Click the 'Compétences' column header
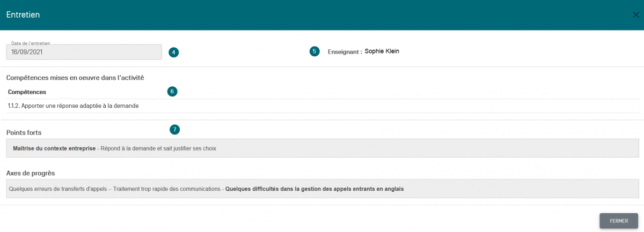 pyautogui.click(x=27, y=92)
